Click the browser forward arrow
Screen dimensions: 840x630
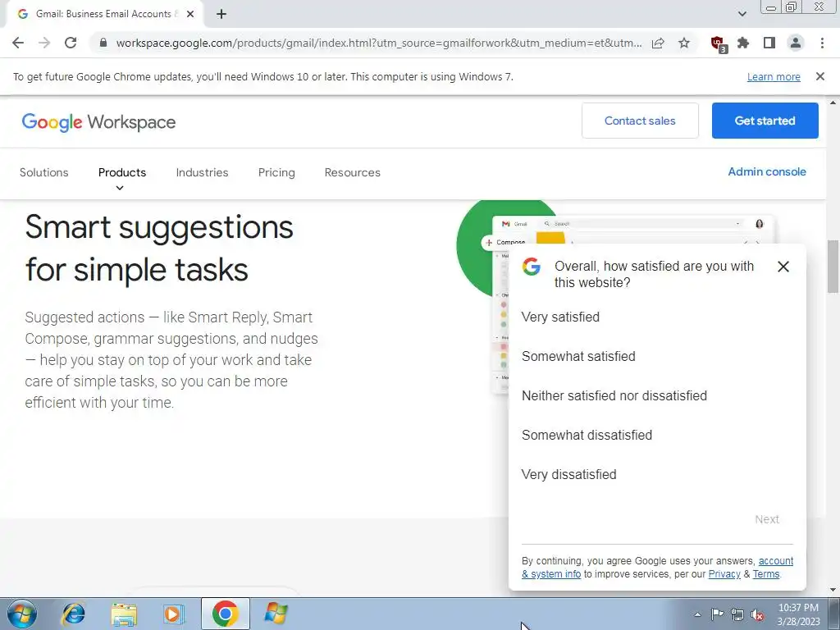point(44,43)
